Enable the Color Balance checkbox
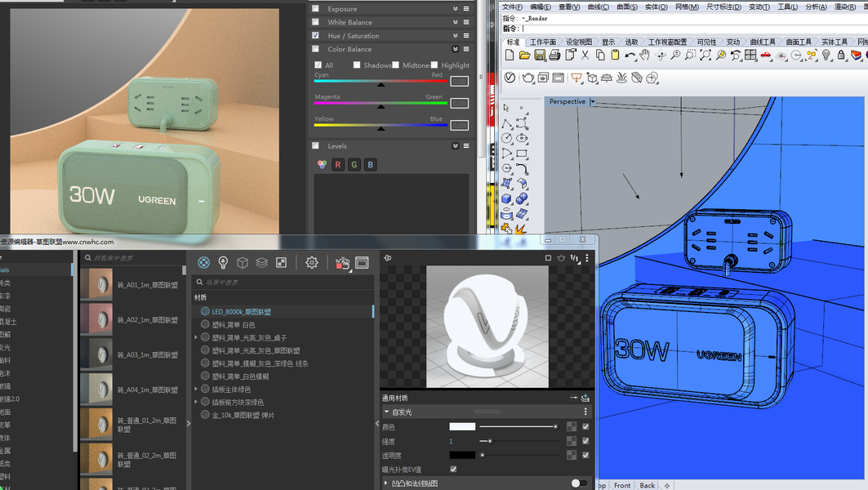The image size is (868, 490). 315,49
